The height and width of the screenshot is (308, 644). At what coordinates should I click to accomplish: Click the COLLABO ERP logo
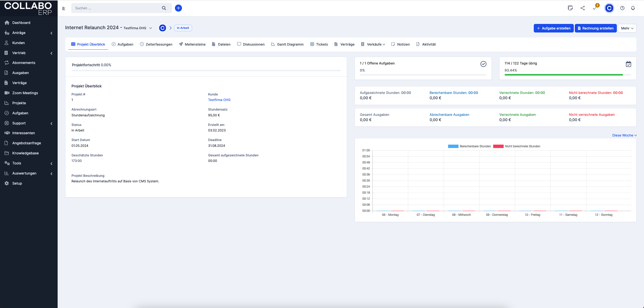(x=28, y=8)
